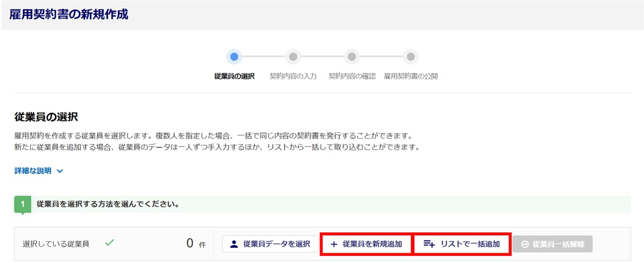Click the minus-circle icon for 従業員一括解除
Viewport: 644px width, 263px height.
point(525,244)
